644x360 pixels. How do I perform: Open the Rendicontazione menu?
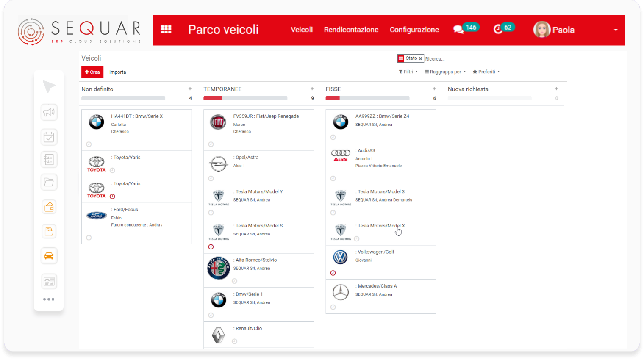pyautogui.click(x=351, y=30)
